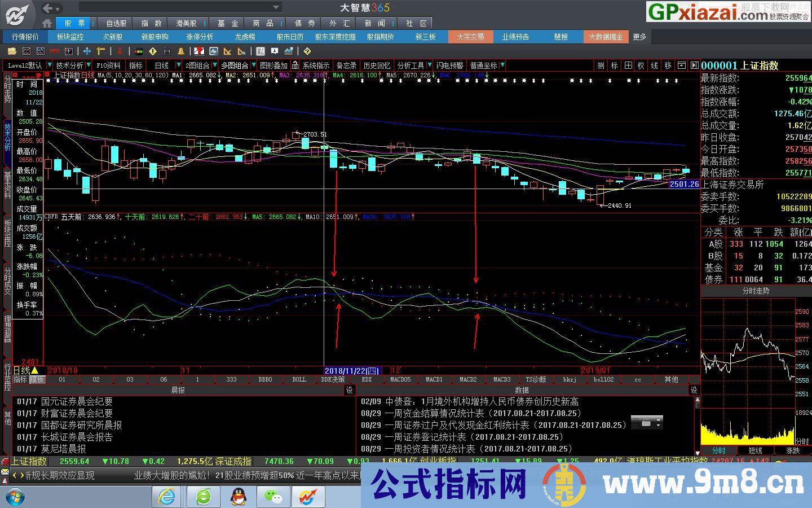Expand the 2图组合 dropdown arrow
Screen dimensions: 812x508
point(215,65)
